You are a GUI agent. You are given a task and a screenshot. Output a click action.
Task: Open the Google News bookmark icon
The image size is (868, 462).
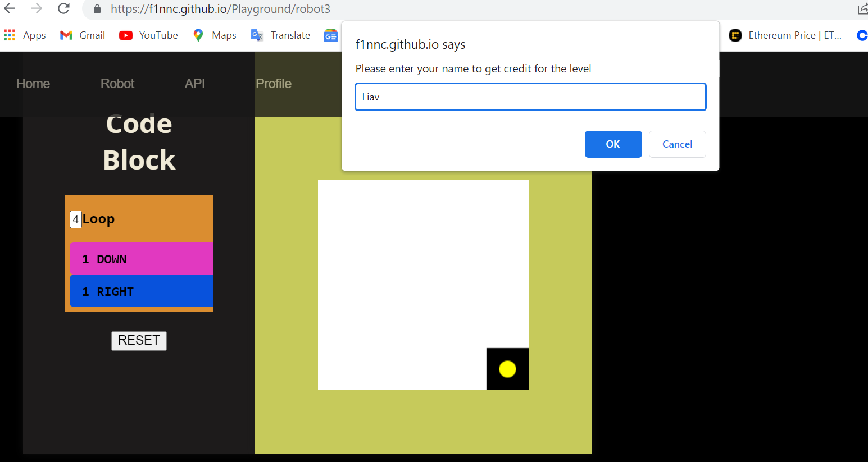[x=330, y=35]
